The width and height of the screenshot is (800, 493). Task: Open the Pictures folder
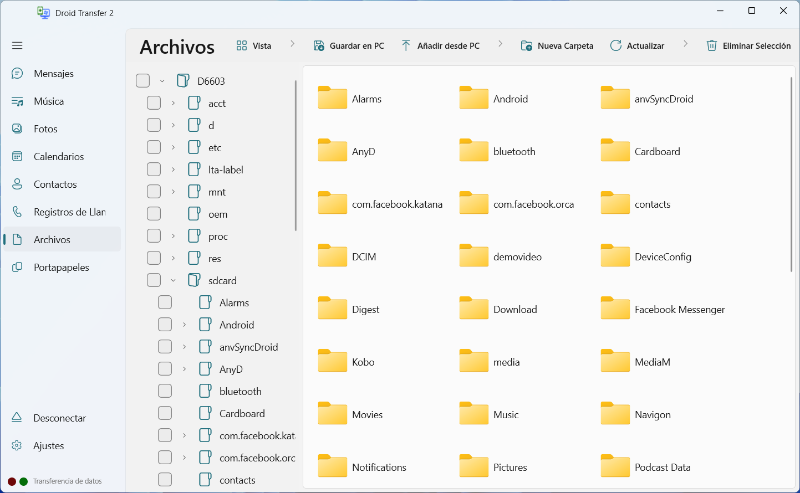point(493,466)
